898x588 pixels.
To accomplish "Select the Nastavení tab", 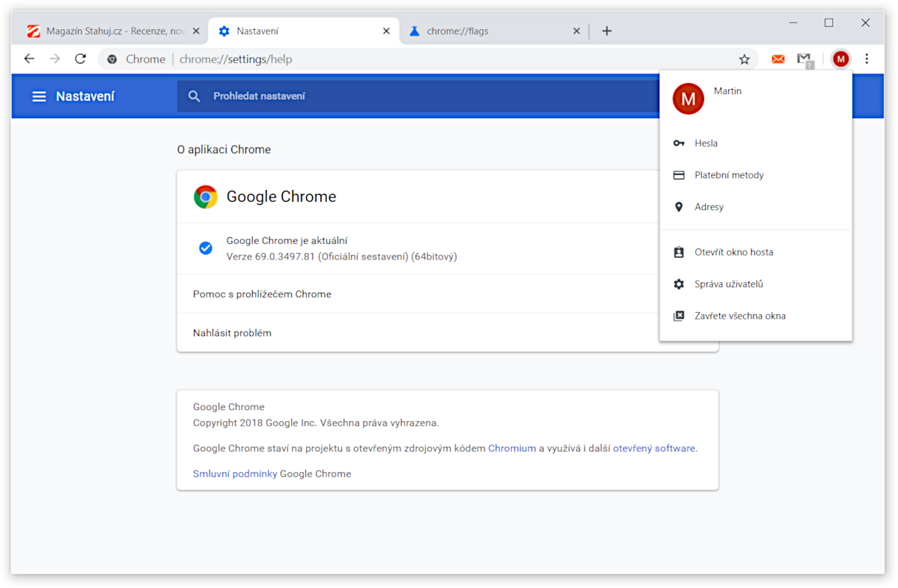I will click(x=303, y=31).
